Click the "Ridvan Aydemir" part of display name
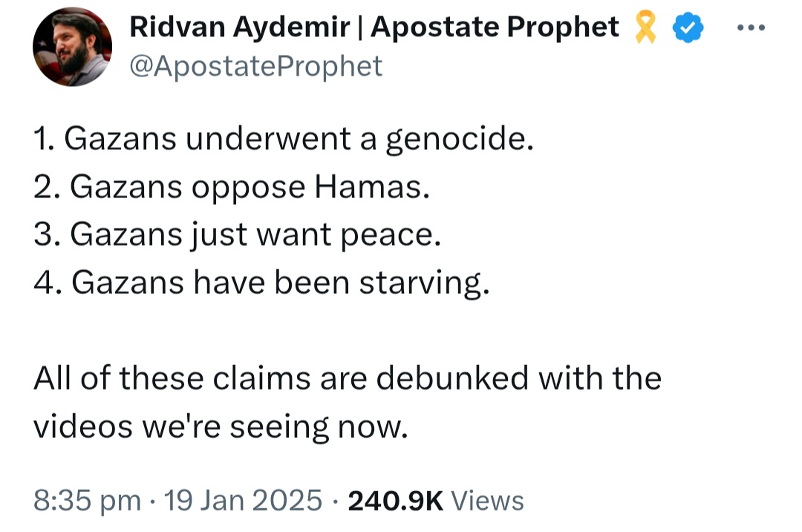 [240, 27]
